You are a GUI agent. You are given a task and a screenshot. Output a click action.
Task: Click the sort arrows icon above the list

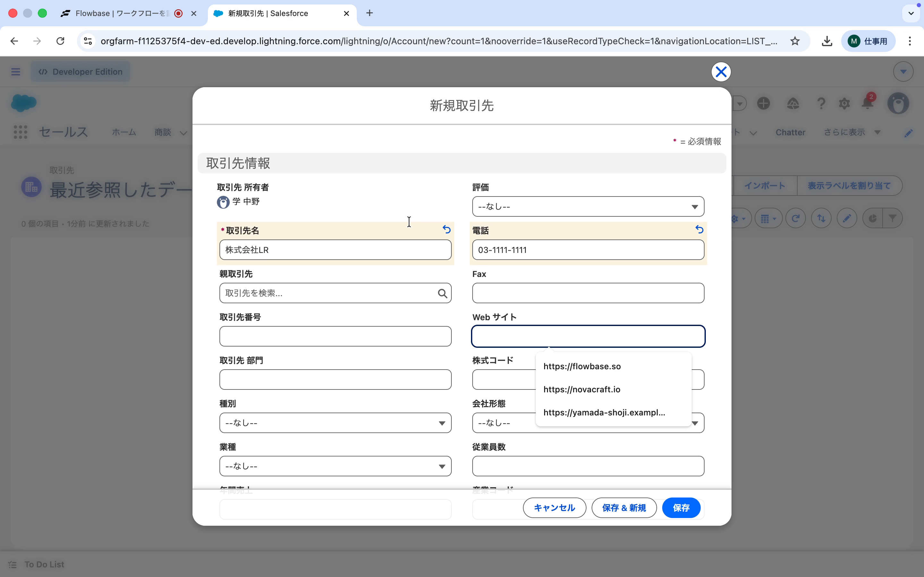tap(821, 218)
